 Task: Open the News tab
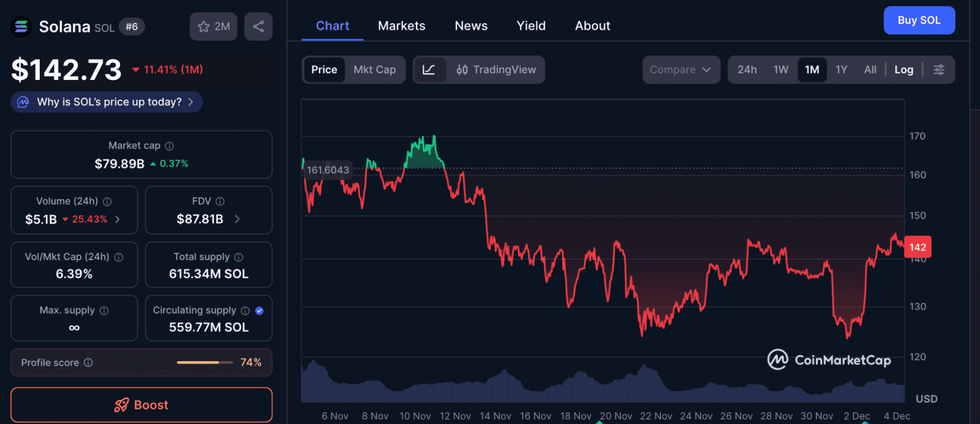point(471,26)
